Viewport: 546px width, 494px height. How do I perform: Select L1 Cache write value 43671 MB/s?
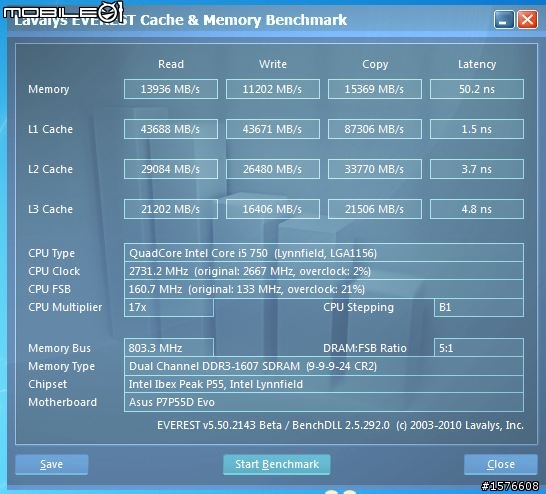coord(273,129)
